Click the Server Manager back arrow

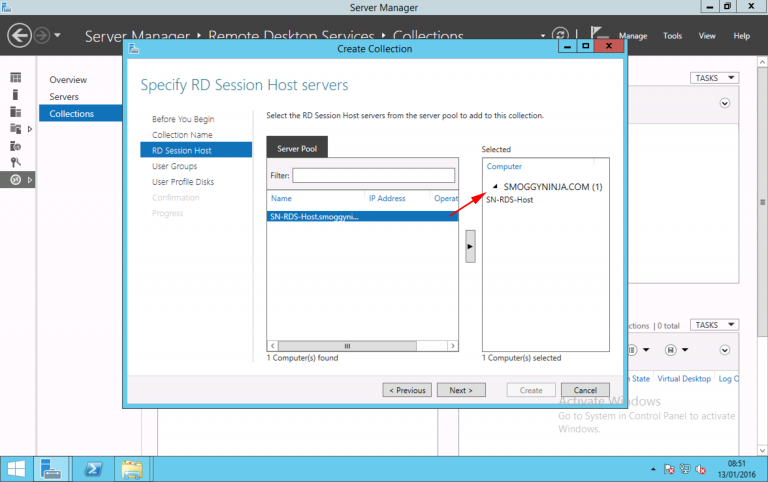point(19,36)
